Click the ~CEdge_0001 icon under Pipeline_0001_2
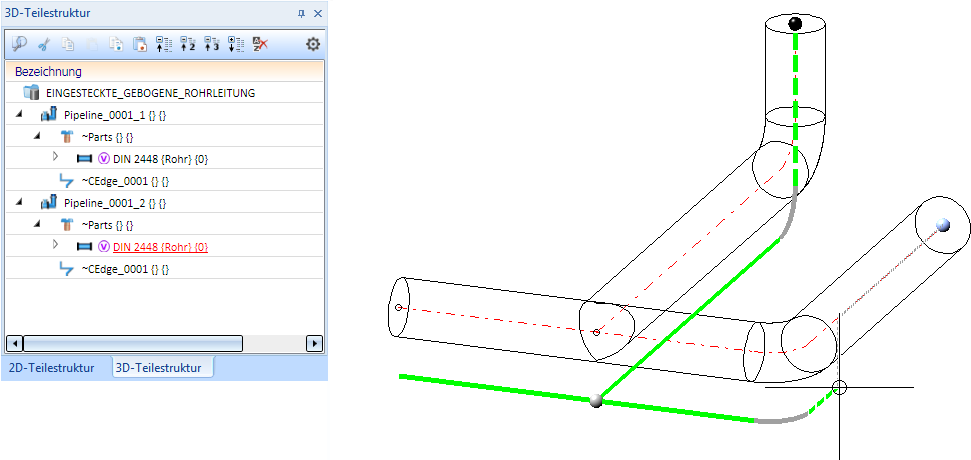This screenshot has height=460, width=971. click(x=66, y=269)
